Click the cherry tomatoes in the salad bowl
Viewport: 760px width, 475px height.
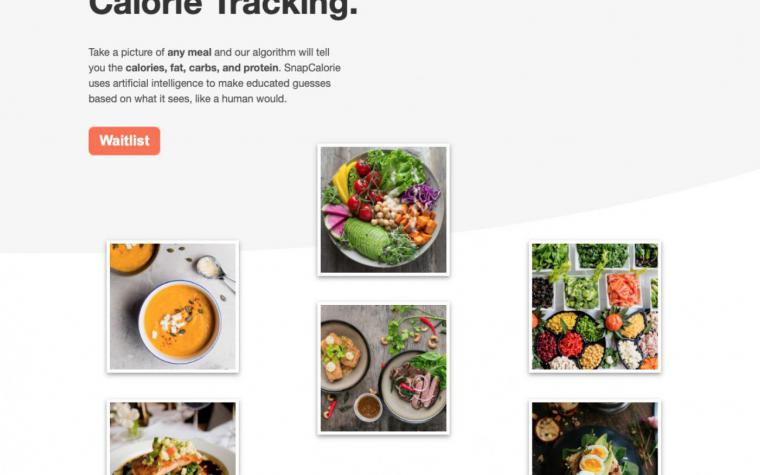click(364, 189)
